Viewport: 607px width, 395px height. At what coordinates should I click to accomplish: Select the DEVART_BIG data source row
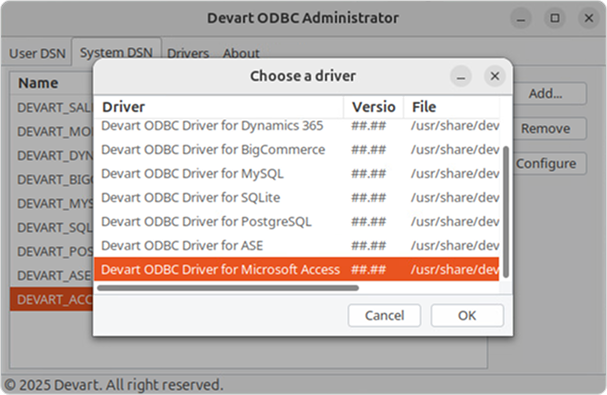coord(52,179)
